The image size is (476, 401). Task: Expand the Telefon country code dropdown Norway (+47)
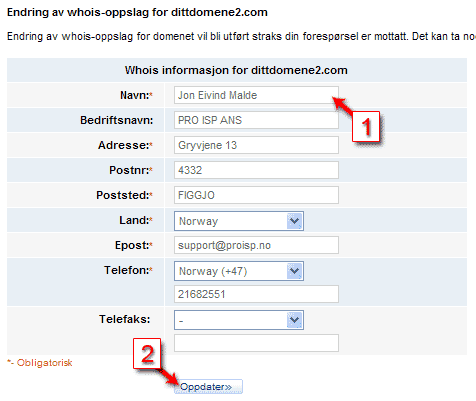click(239, 271)
